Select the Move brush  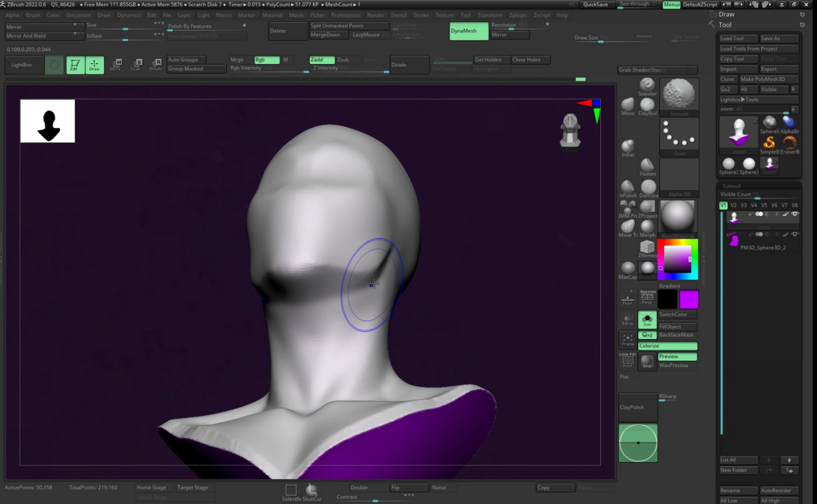[x=628, y=106]
